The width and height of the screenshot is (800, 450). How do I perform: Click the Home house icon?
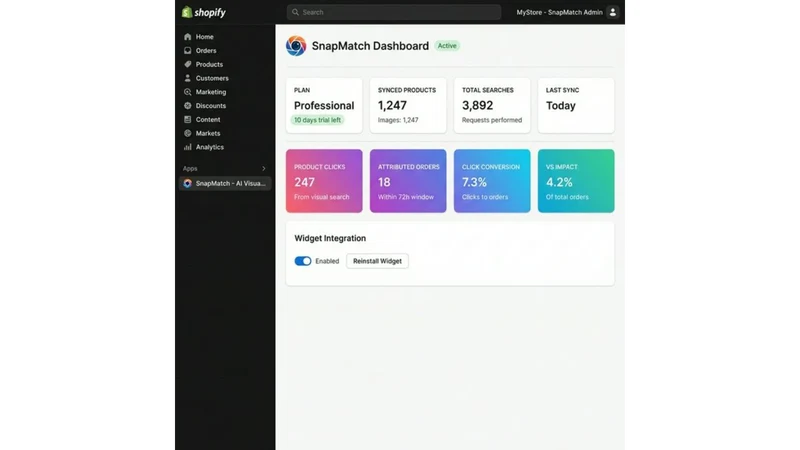188,37
